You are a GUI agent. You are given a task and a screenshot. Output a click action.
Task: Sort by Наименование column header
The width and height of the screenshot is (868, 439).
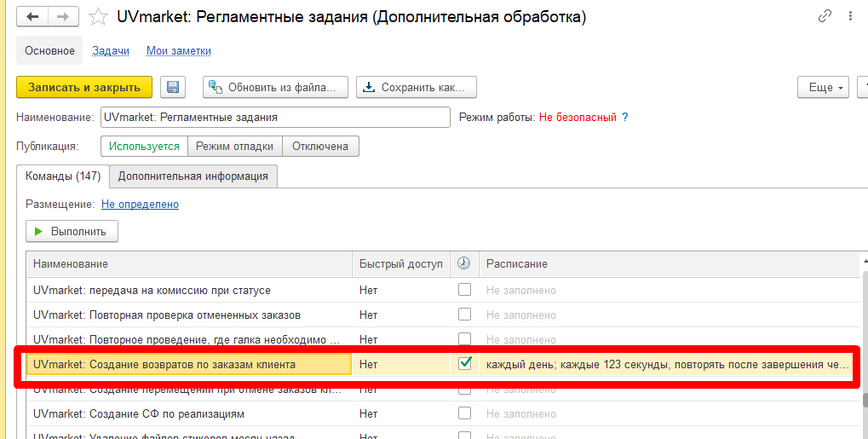(189, 264)
